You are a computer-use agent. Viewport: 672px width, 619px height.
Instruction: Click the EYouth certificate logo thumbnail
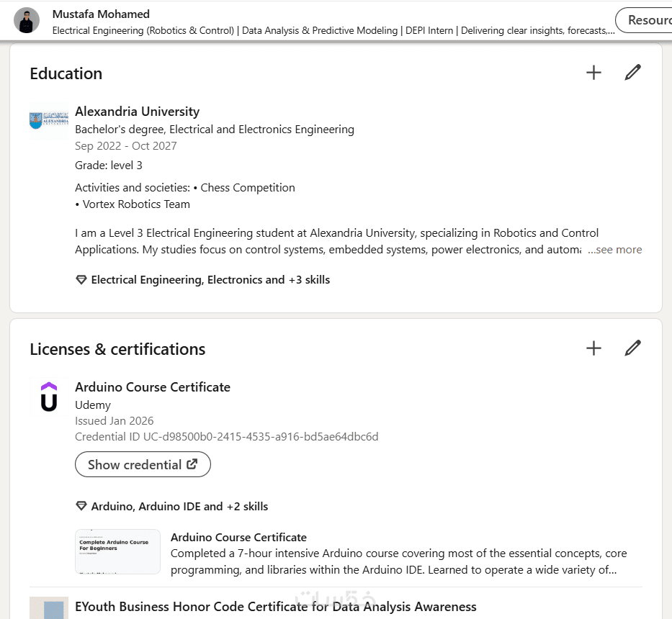(x=49, y=608)
